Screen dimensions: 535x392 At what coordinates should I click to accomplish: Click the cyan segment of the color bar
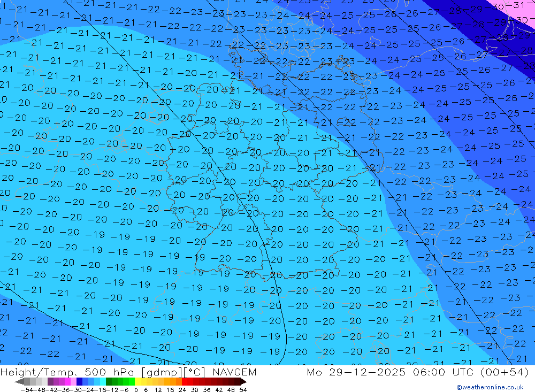point(102,382)
